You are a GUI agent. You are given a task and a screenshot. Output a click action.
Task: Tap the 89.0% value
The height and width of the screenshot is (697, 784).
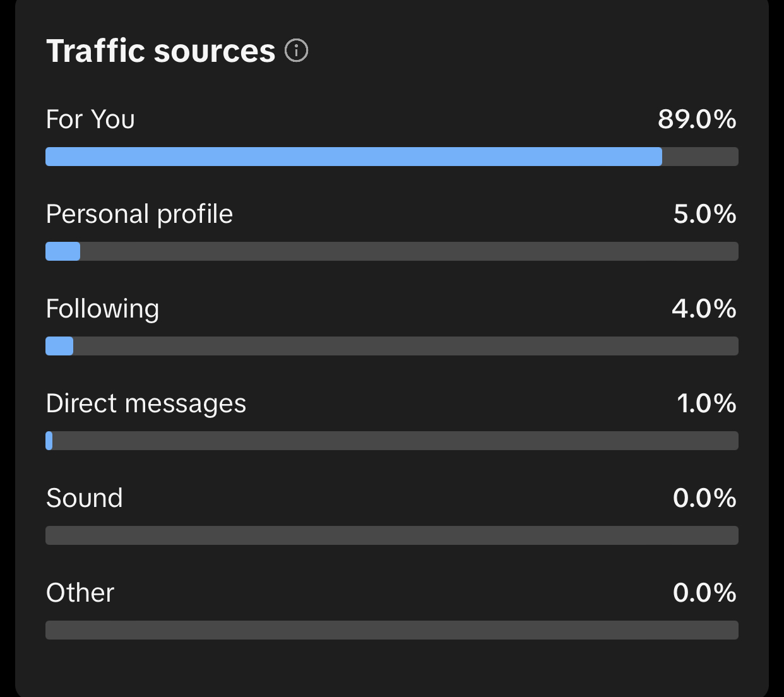click(x=697, y=119)
